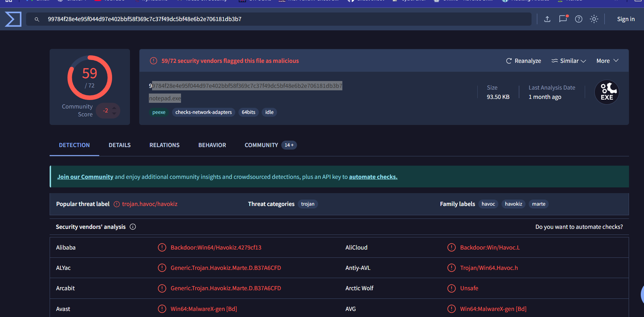Open the COMMUNITY tab
This screenshot has height=317, width=644.
pos(261,145)
